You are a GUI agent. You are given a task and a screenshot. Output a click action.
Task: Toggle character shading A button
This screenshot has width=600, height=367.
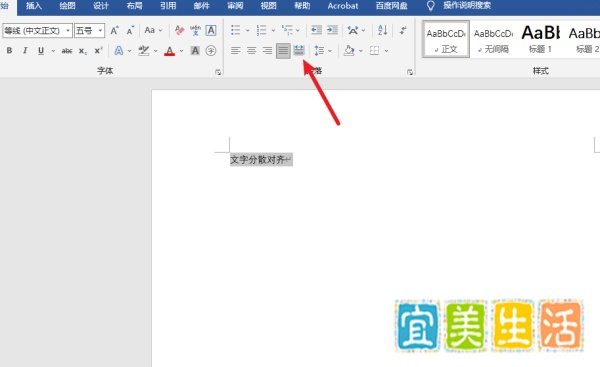(x=195, y=51)
